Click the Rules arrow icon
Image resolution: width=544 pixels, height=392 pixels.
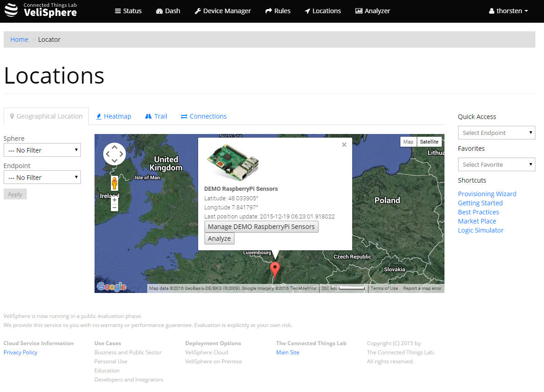pyautogui.click(x=269, y=11)
